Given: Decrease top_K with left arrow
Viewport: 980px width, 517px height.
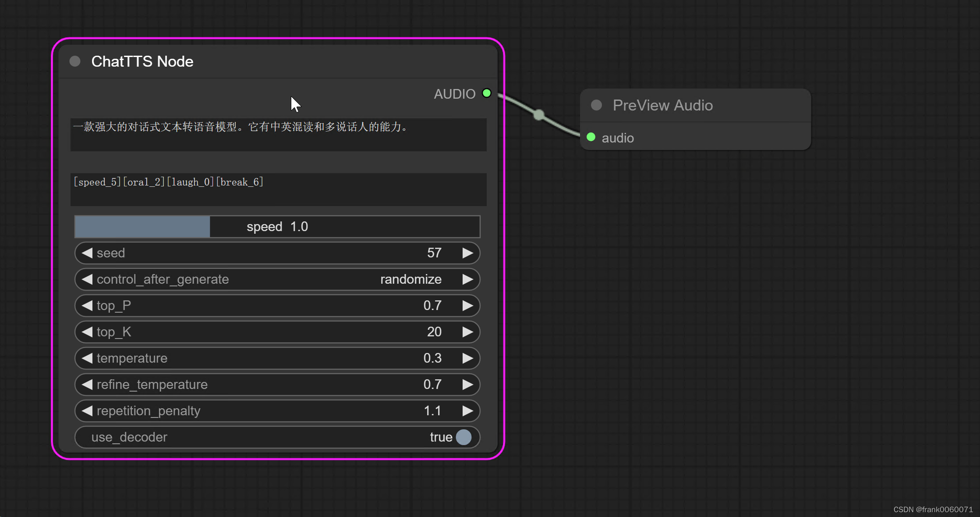Looking at the screenshot, I should (x=87, y=332).
